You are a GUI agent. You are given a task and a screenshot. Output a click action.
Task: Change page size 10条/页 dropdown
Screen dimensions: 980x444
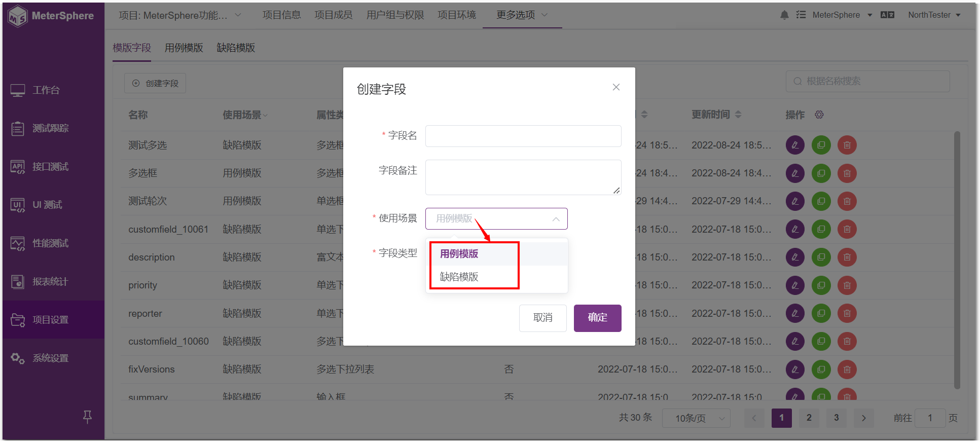(x=696, y=418)
